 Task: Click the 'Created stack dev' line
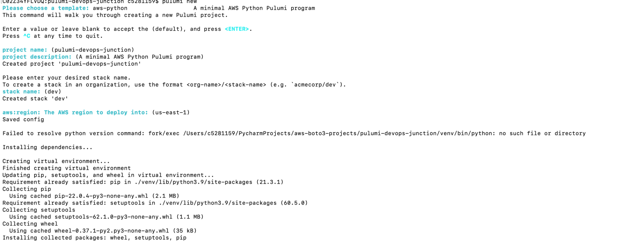pyautogui.click(x=35, y=99)
